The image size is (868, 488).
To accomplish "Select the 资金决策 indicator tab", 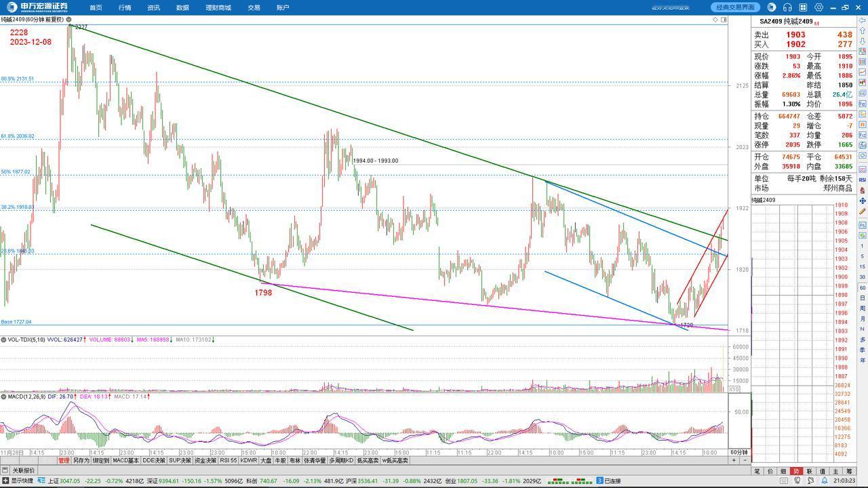I will [205, 460].
